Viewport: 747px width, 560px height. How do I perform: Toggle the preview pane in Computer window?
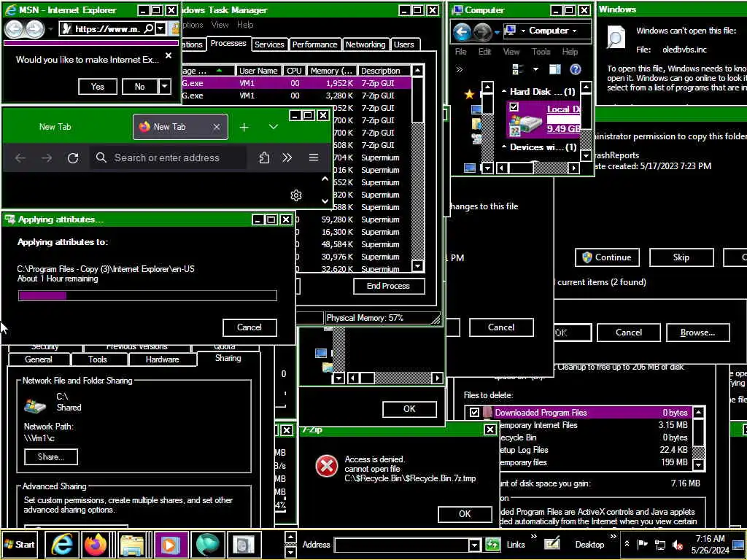[555, 69]
